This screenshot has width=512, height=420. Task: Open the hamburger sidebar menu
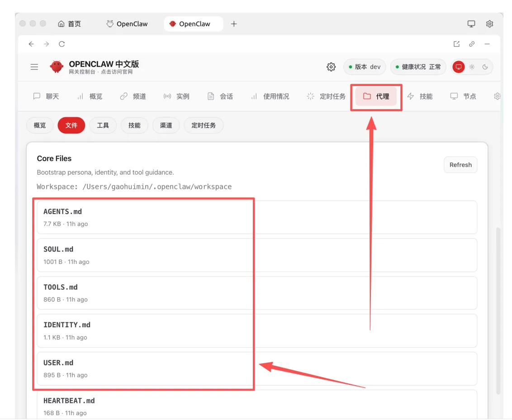(x=34, y=67)
